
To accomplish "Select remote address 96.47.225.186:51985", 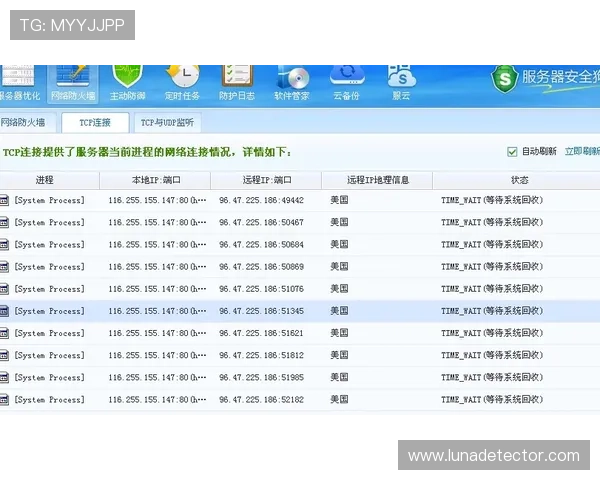I will click(x=261, y=378).
